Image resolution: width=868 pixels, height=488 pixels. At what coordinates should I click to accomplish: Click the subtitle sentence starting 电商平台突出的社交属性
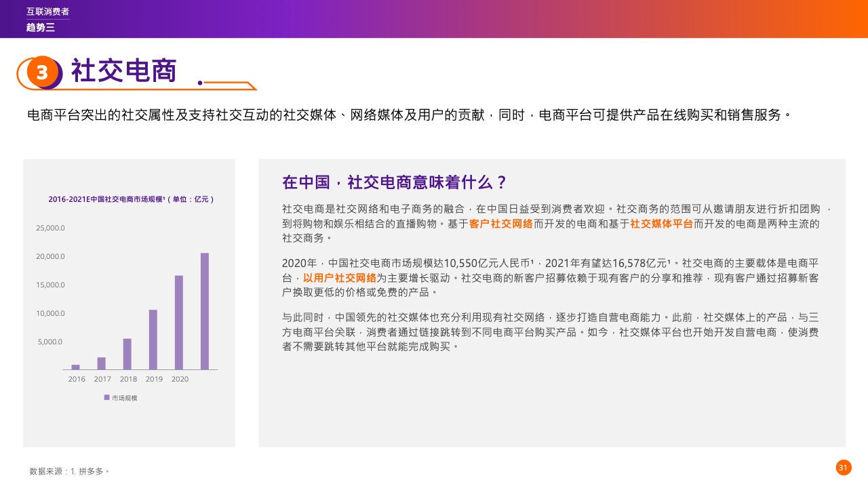click(409, 115)
